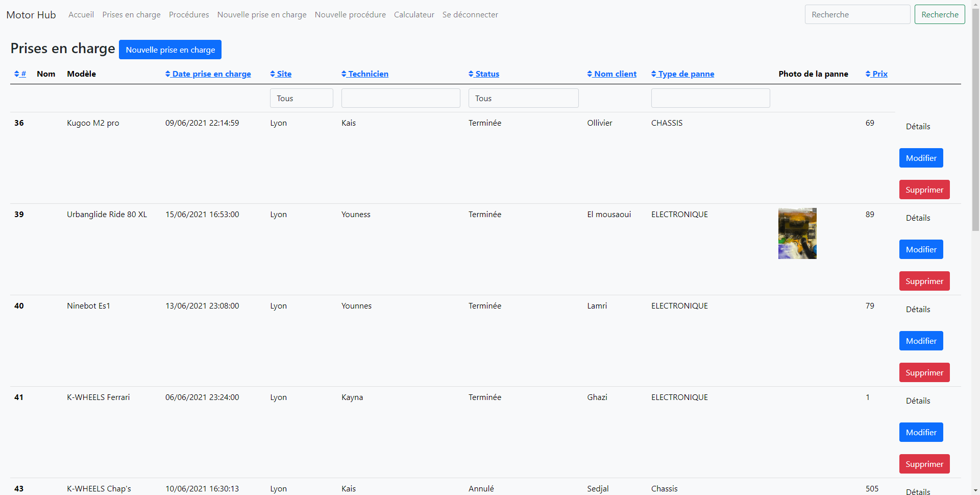Click the 'Modèle' column header
This screenshot has width=980, height=495.
point(81,74)
